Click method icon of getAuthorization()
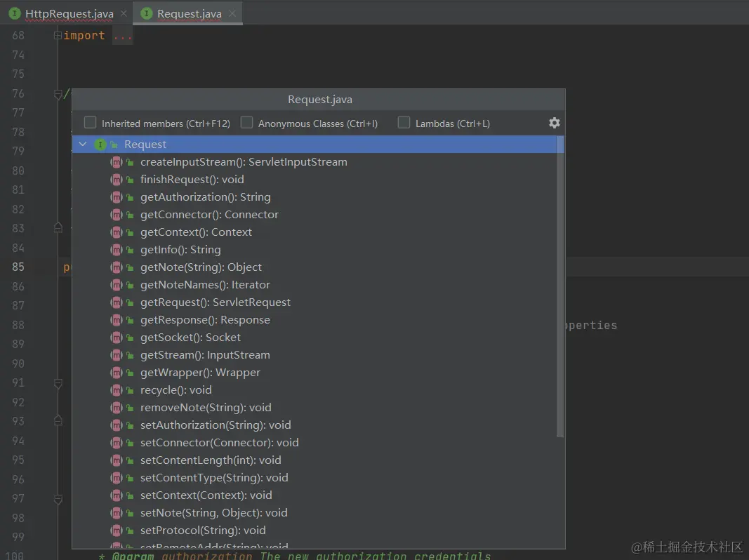Screen dimensions: 749x560 point(117,197)
